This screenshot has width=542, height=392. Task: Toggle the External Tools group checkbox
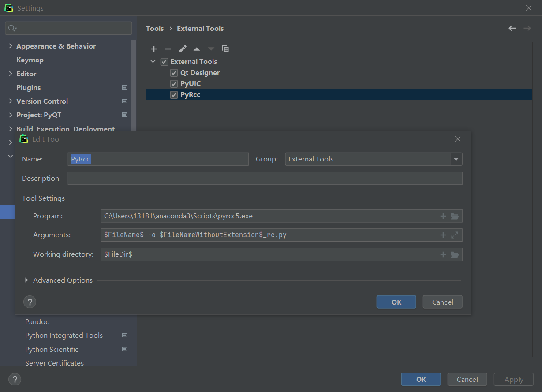click(x=164, y=62)
